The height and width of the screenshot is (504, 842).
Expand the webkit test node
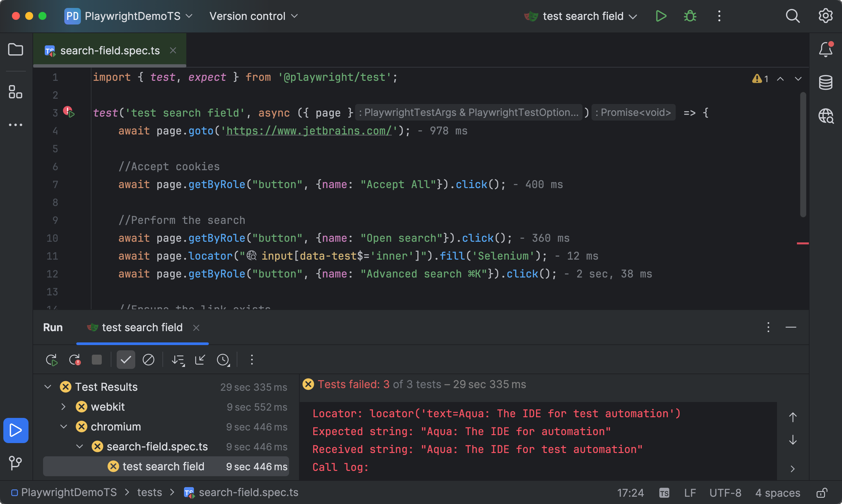coord(63,407)
